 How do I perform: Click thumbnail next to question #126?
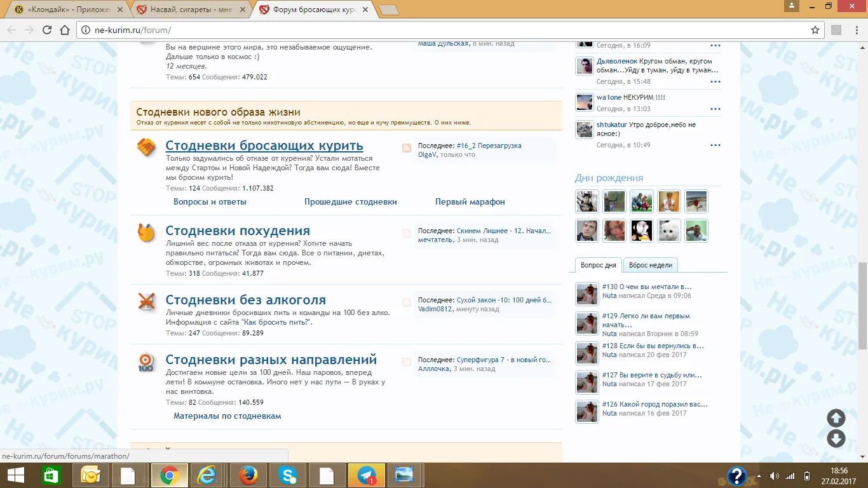click(x=587, y=411)
